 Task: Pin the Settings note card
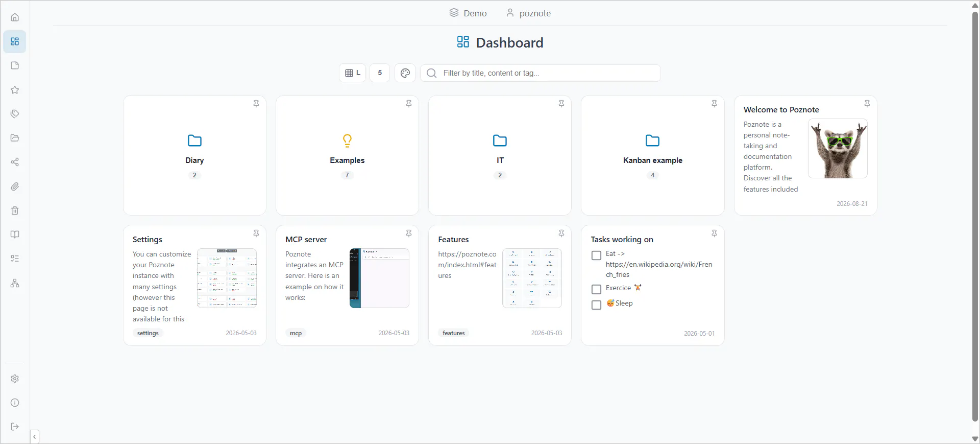[x=256, y=233]
